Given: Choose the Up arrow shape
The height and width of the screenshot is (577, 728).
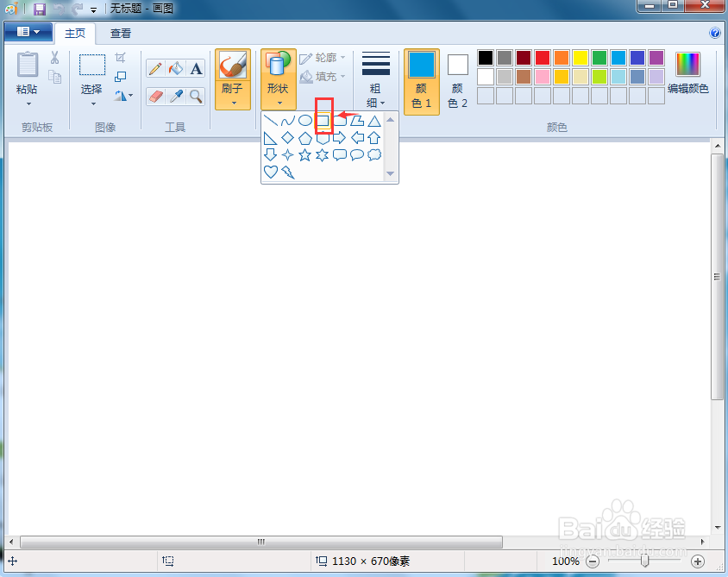Looking at the screenshot, I should click(x=374, y=138).
